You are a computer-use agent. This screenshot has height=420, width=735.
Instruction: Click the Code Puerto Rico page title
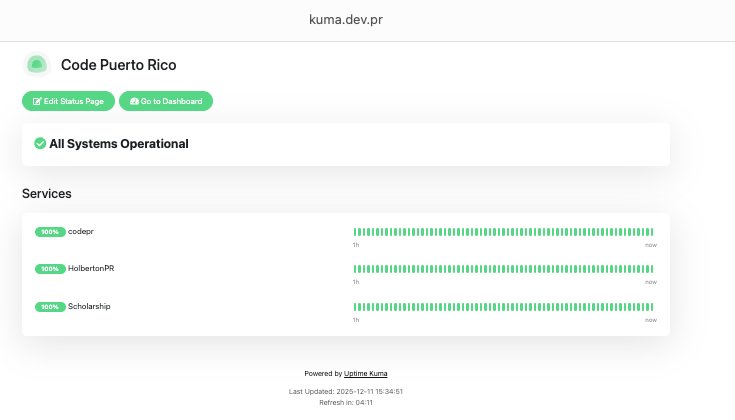pos(118,65)
